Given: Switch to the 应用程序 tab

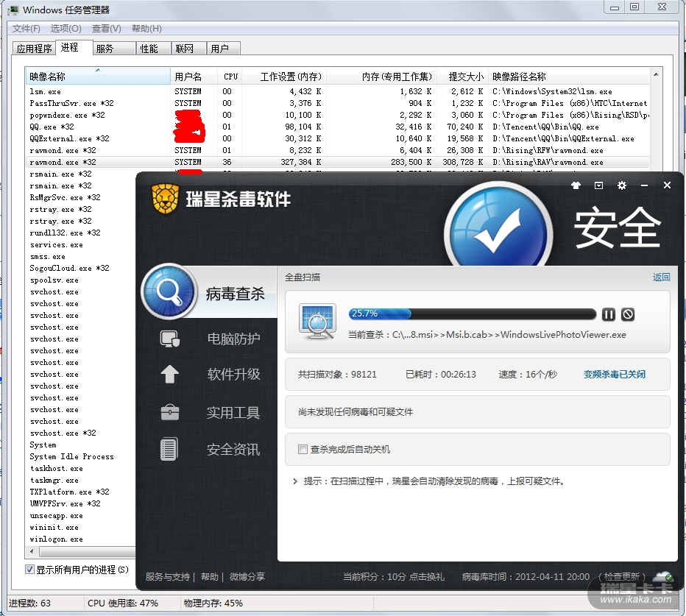Looking at the screenshot, I should [34, 49].
